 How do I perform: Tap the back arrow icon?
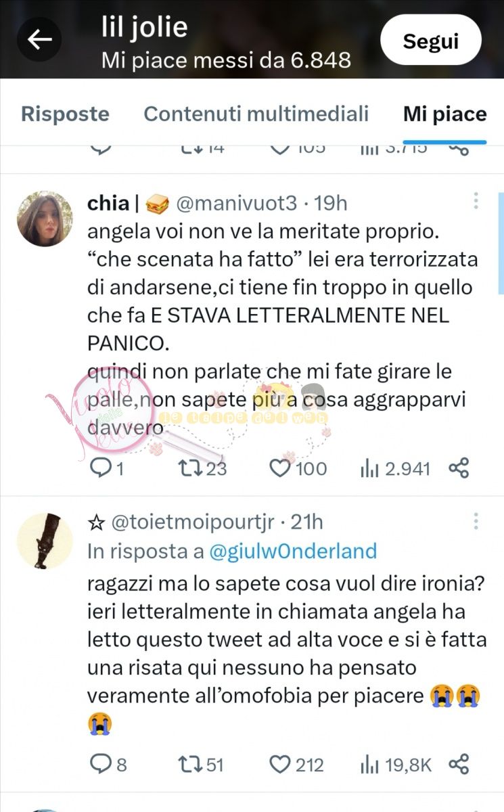pos(40,41)
